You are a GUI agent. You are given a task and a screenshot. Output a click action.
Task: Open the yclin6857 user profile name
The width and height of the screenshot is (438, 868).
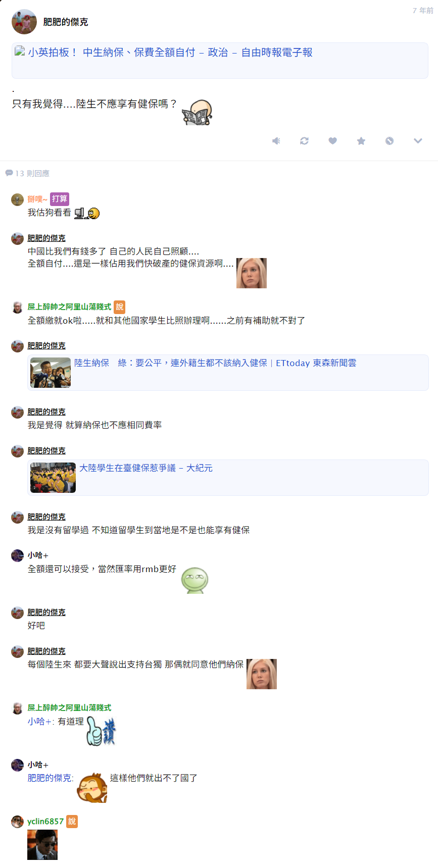(x=45, y=822)
